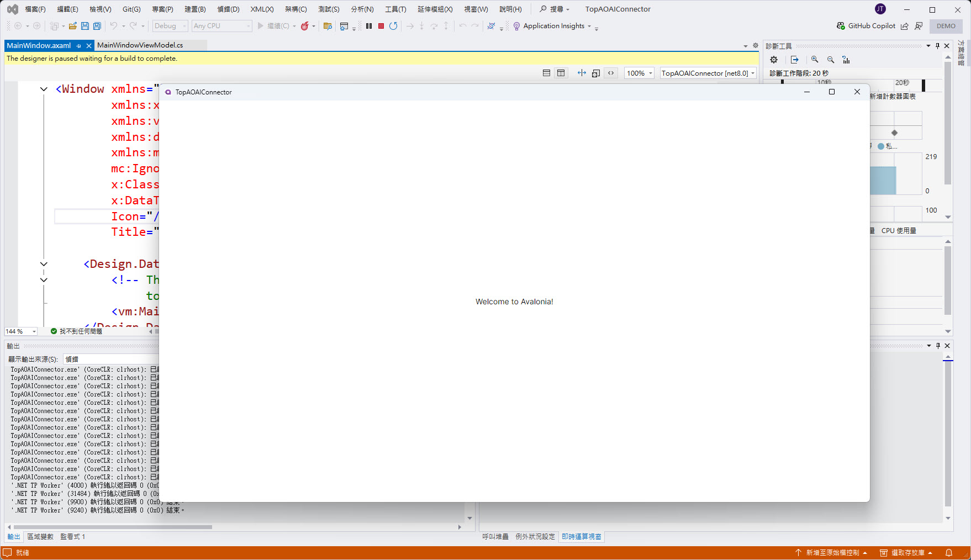Collapse the Design.DataContext element

tap(44, 264)
